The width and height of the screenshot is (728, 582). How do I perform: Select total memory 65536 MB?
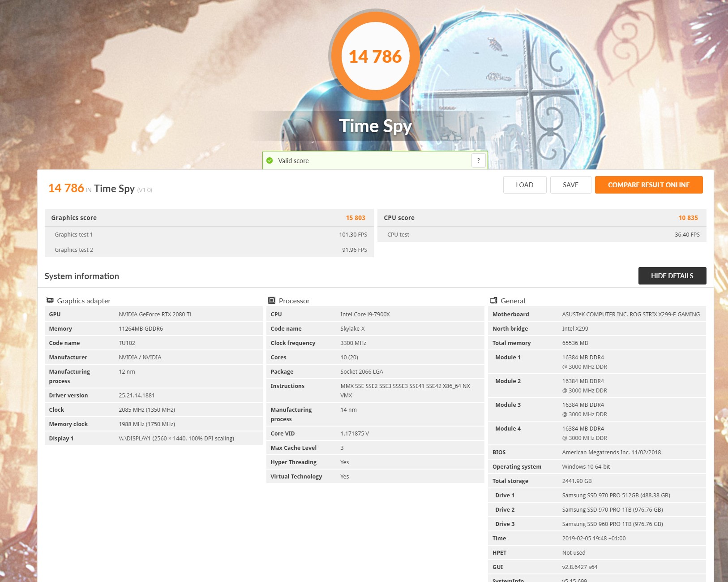coord(575,343)
